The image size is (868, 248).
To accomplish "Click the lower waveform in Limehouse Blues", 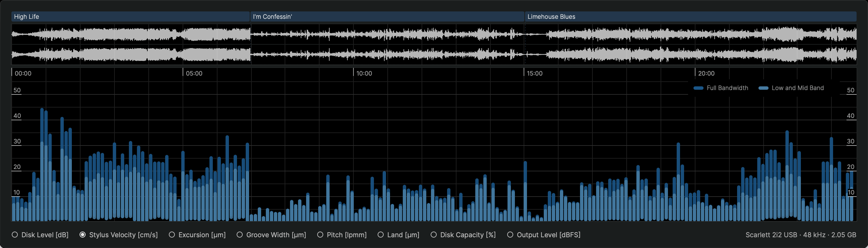I will tap(690, 54).
